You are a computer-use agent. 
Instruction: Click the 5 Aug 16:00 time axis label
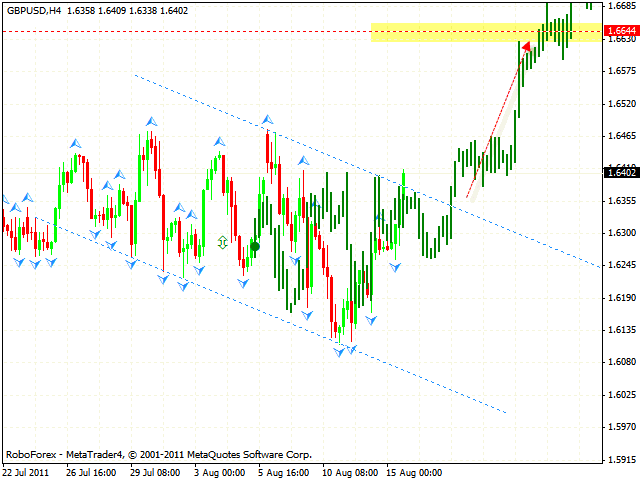pos(283,470)
